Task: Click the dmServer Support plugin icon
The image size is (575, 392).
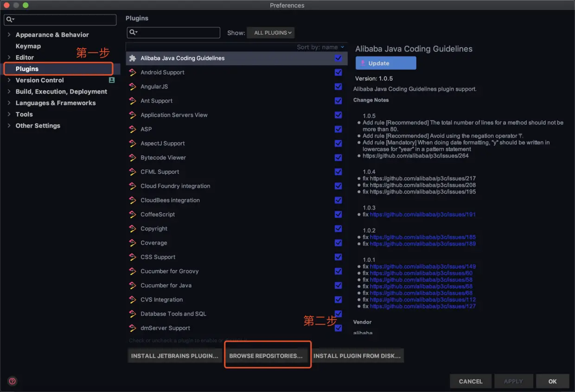Action: [x=133, y=328]
